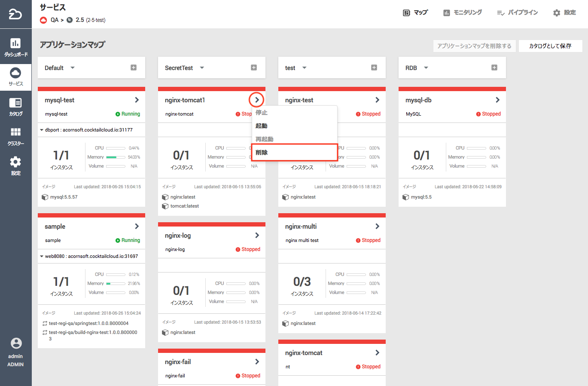
Task: Add a server to the Default group
Action: click(x=134, y=67)
